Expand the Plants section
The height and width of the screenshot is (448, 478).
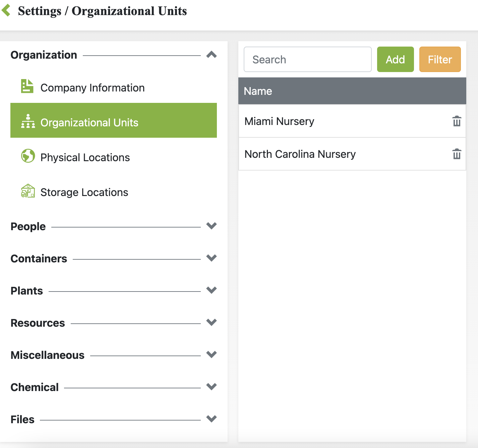tap(212, 290)
